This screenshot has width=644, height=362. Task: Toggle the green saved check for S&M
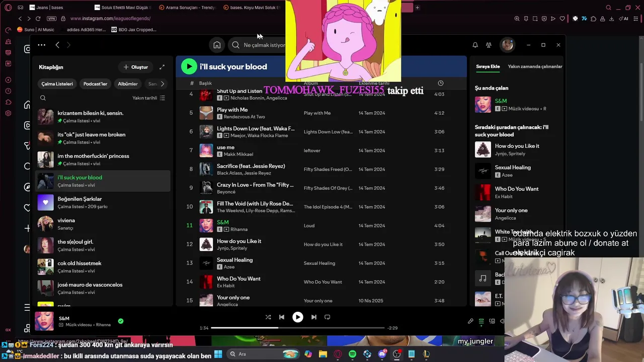[x=121, y=321]
